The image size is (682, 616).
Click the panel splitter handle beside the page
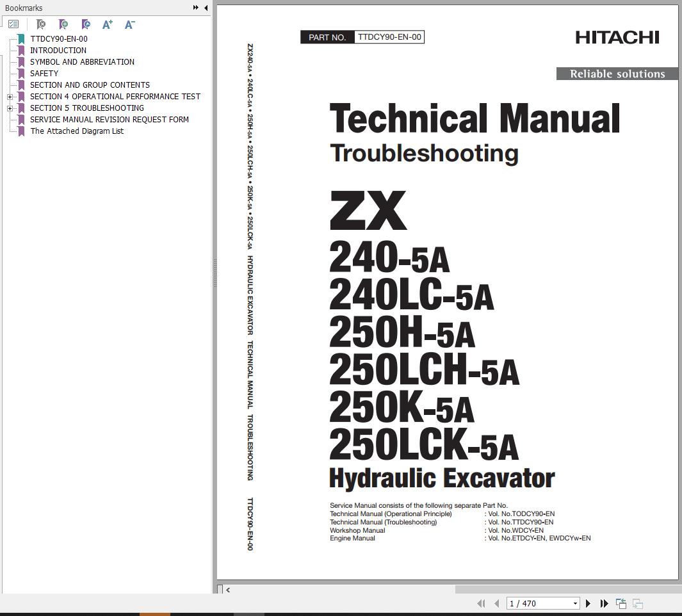pyautogui.click(x=215, y=272)
